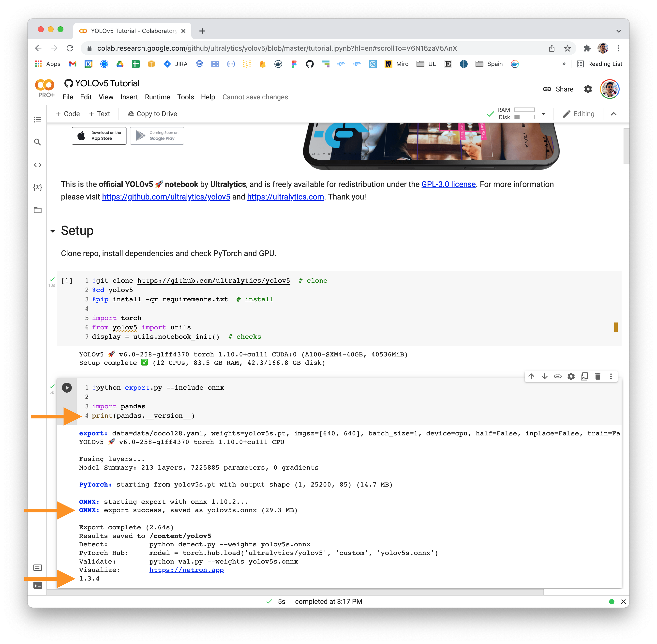Open the Insert menu
The width and height of the screenshot is (657, 644).
(x=129, y=97)
